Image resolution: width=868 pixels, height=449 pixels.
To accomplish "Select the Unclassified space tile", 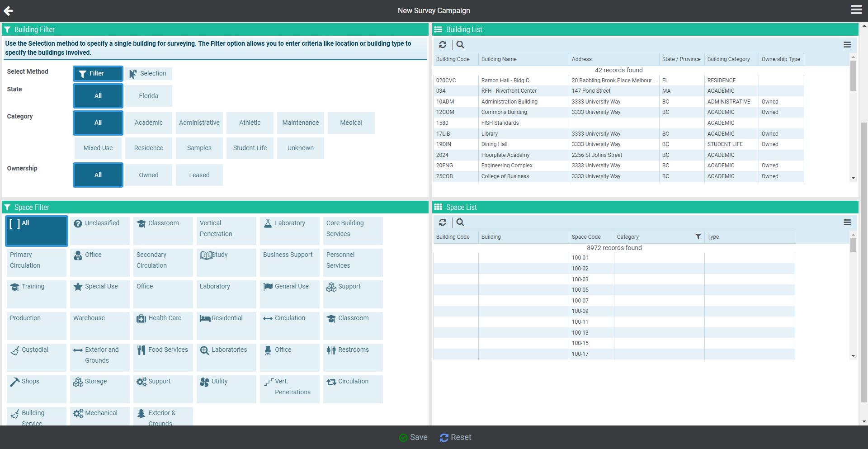I will click(100, 231).
